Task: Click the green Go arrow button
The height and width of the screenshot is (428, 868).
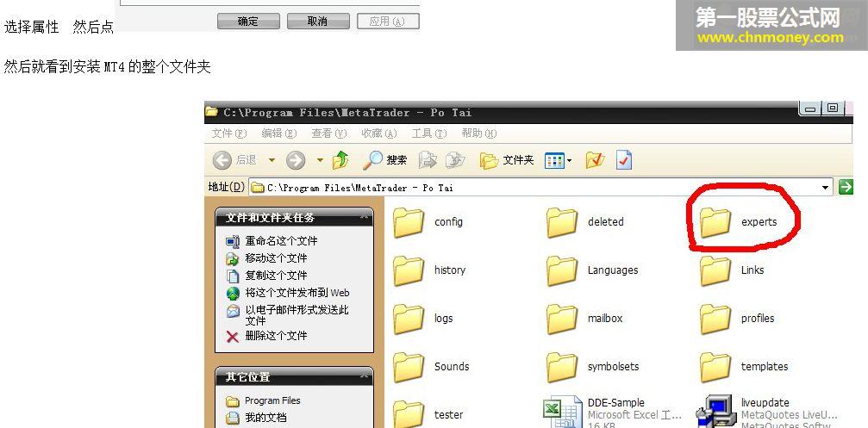Action: point(846,187)
